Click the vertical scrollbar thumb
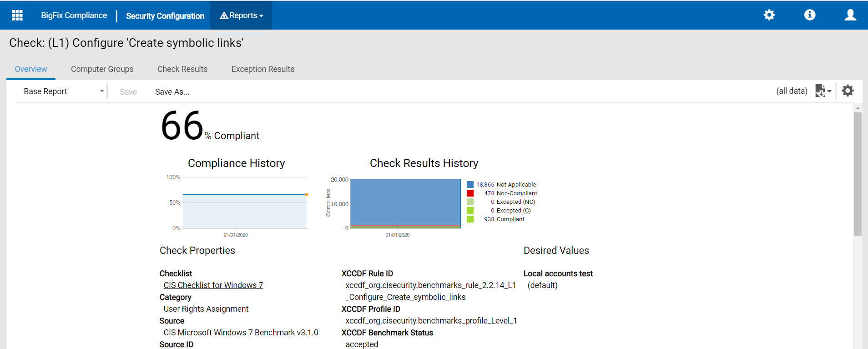Image resolution: width=868 pixels, height=349 pixels. (858, 173)
